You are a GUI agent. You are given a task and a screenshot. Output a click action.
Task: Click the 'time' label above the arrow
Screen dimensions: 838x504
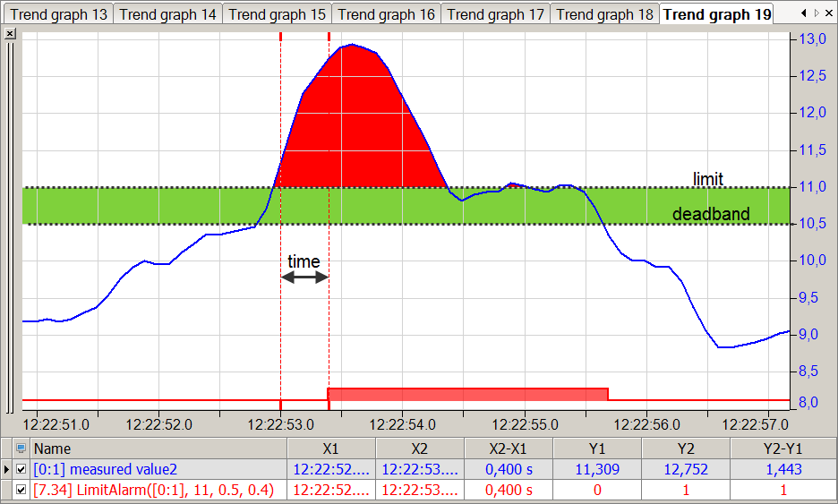click(304, 261)
